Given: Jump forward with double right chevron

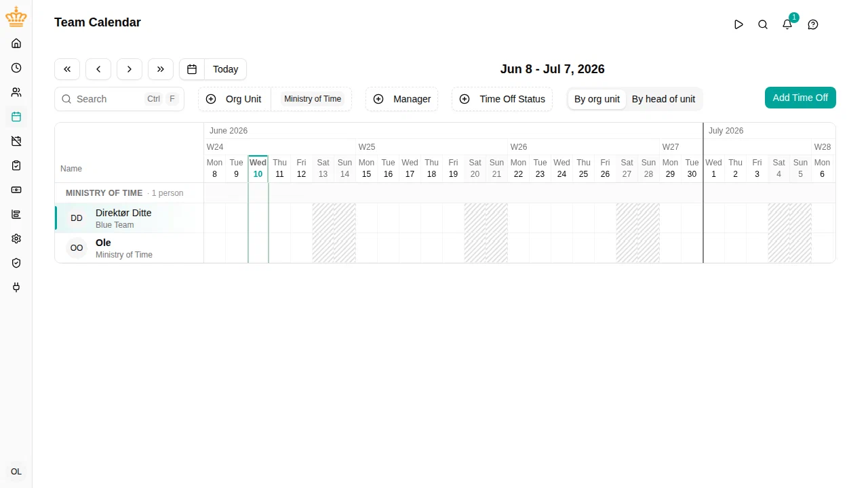Looking at the screenshot, I should (x=161, y=69).
